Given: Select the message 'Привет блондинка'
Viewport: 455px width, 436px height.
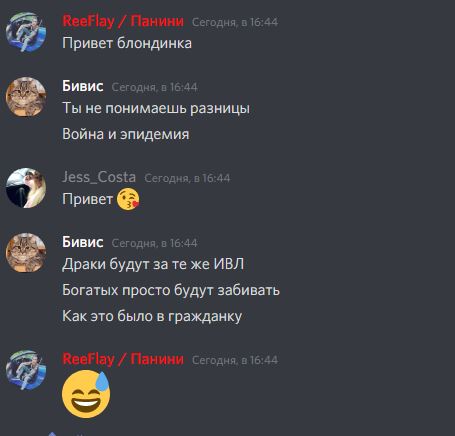Looking at the screenshot, I should tap(127, 43).
